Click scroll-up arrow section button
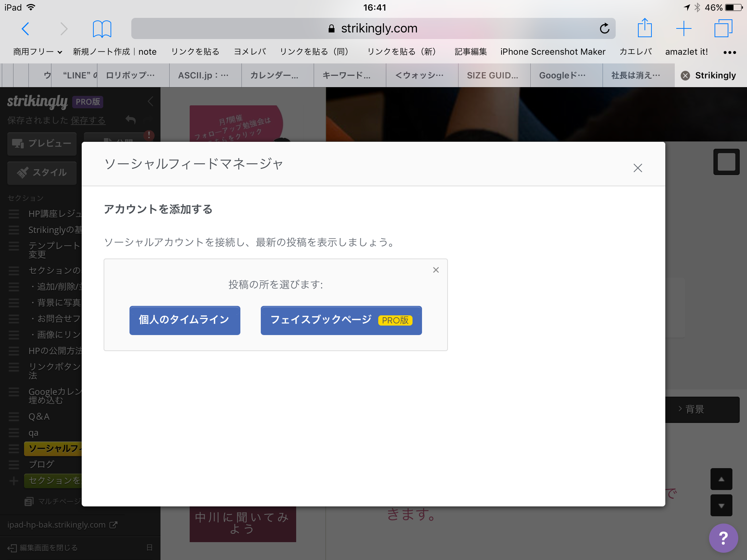The width and height of the screenshot is (747, 560). 721,479
